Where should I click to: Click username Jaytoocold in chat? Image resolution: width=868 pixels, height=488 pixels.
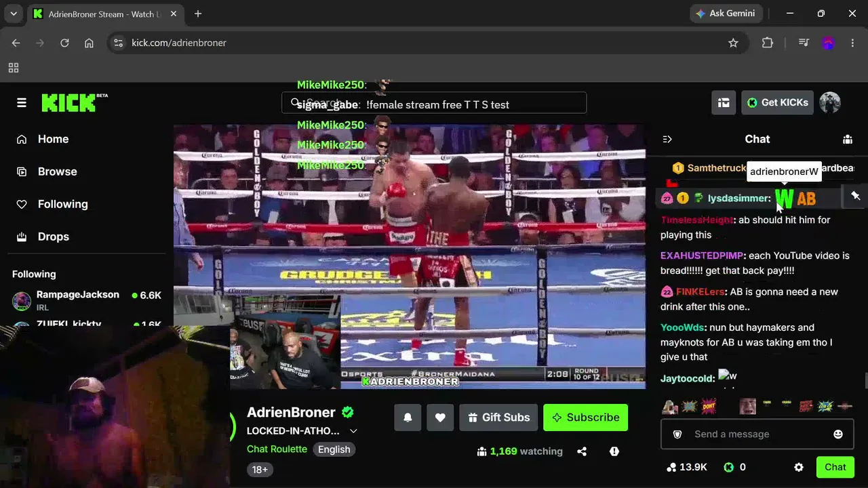coord(687,378)
